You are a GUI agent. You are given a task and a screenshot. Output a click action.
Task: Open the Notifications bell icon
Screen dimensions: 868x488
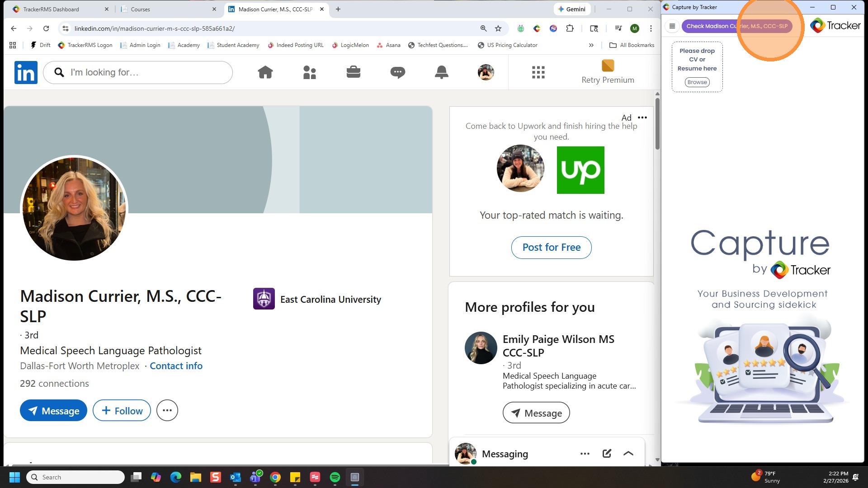coord(441,72)
